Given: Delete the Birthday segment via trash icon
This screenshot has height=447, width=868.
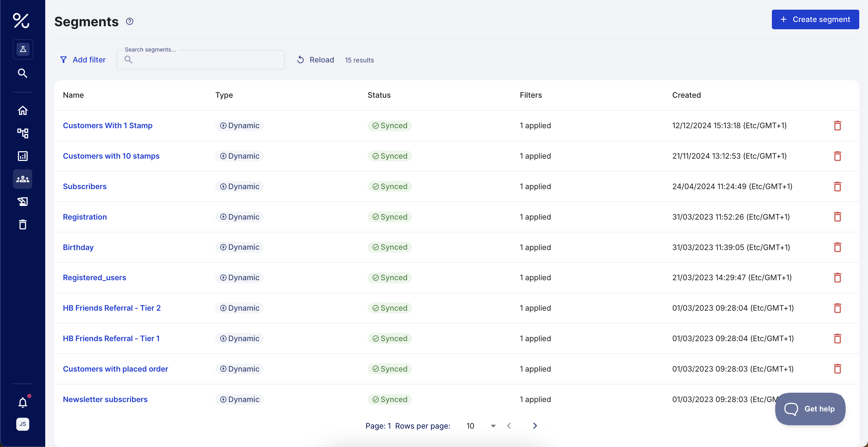Looking at the screenshot, I should (x=837, y=247).
